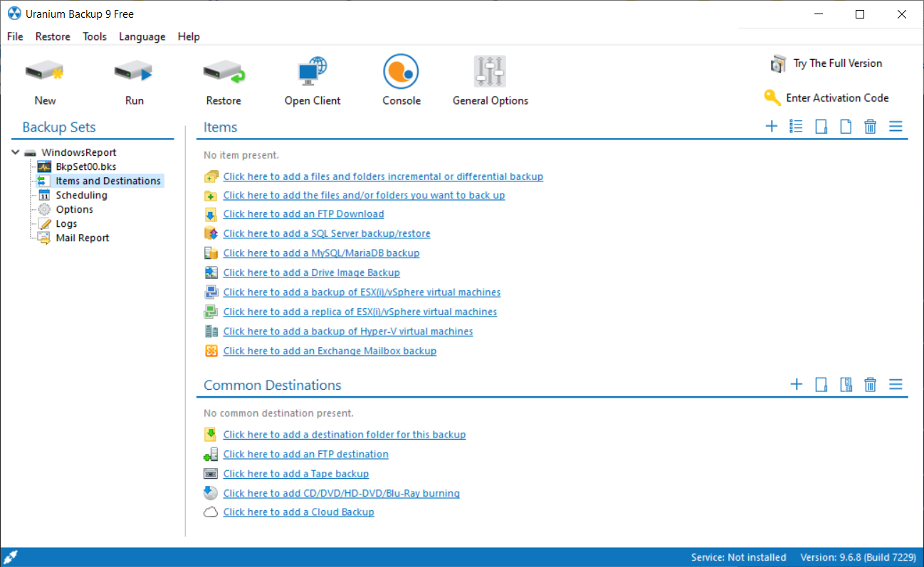The width and height of the screenshot is (924, 567).
Task: Delete common destination with trash icon
Action: [x=870, y=385]
